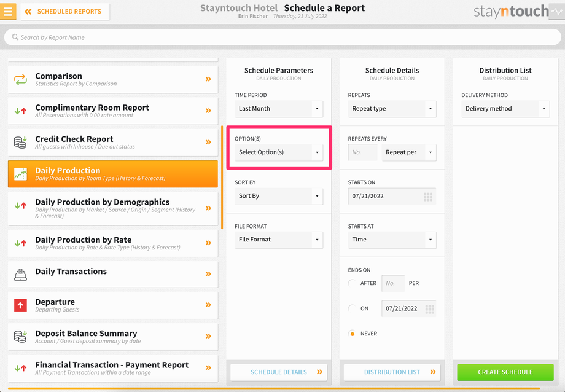The height and width of the screenshot is (392, 565).
Task: Select the Comparison report title
Action: click(59, 76)
